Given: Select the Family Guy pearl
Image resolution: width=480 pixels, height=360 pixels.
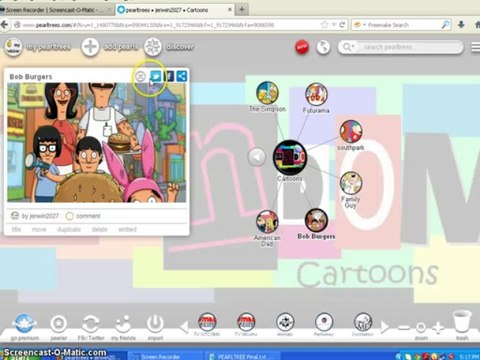Looking at the screenshot, I should [351, 183].
